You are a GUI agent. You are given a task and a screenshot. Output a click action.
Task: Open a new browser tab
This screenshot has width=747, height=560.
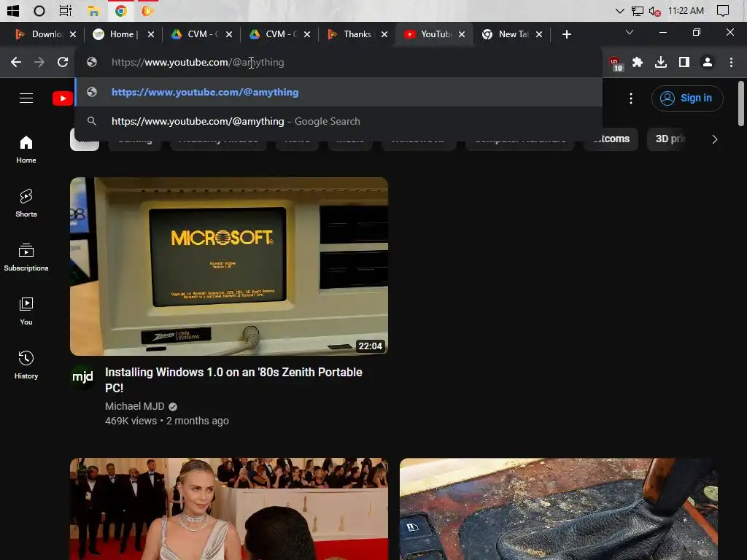[566, 34]
